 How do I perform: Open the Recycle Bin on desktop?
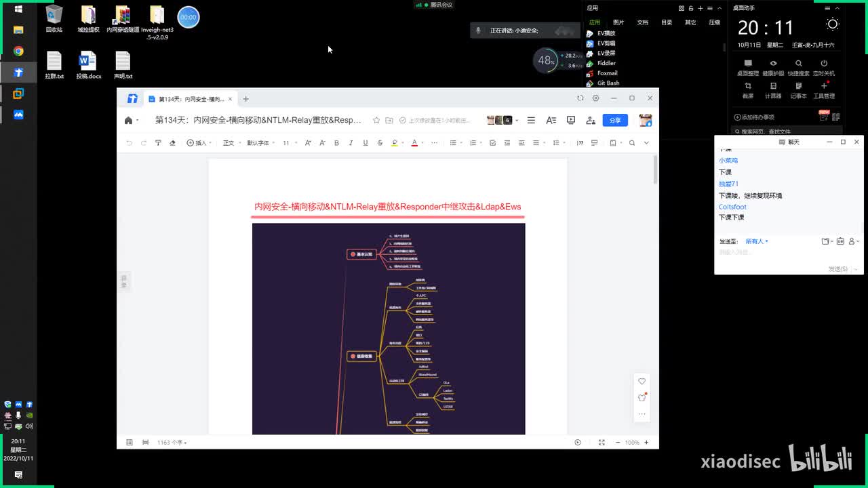coord(54,19)
